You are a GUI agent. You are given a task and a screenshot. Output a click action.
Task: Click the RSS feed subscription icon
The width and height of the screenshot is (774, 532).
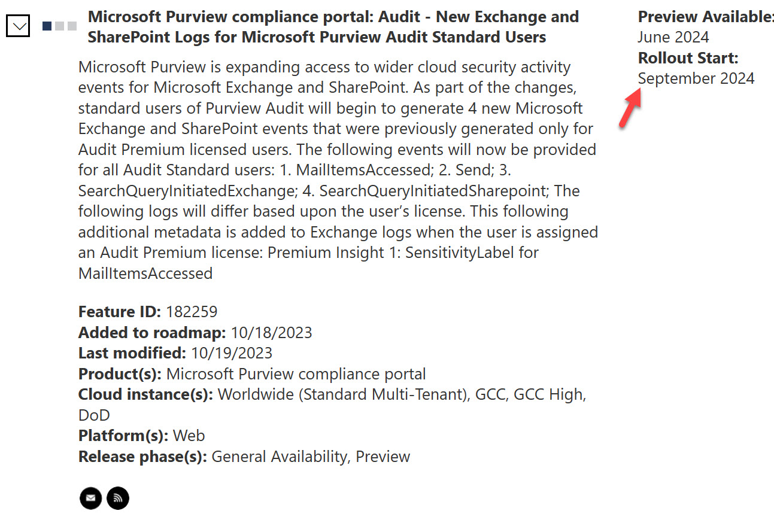(x=117, y=498)
